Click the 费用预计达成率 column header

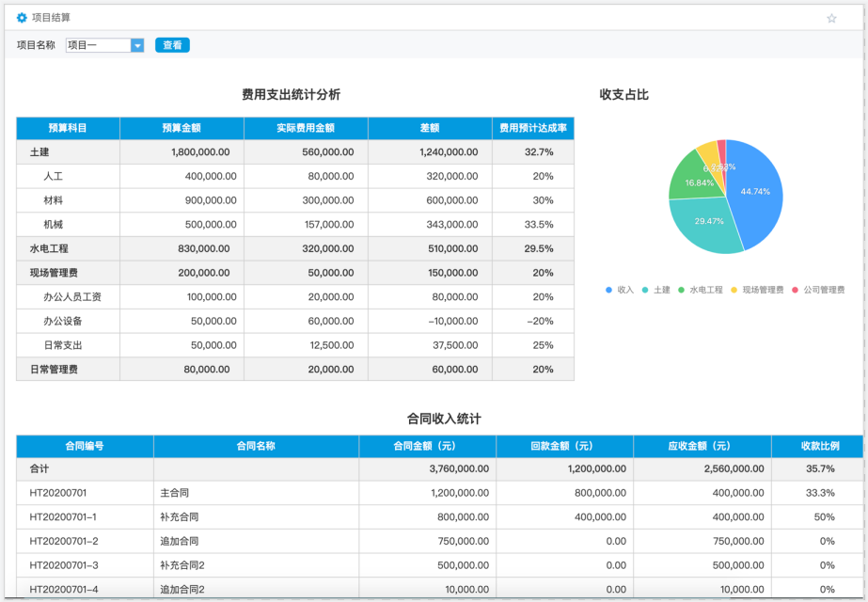pyautogui.click(x=532, y=128)
